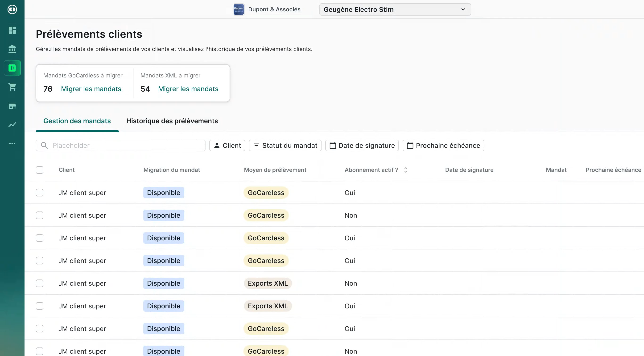Screen dimensions: 644x356
Task: Expand the Geugène Electro Stim company dropdown
Action: 395,9
